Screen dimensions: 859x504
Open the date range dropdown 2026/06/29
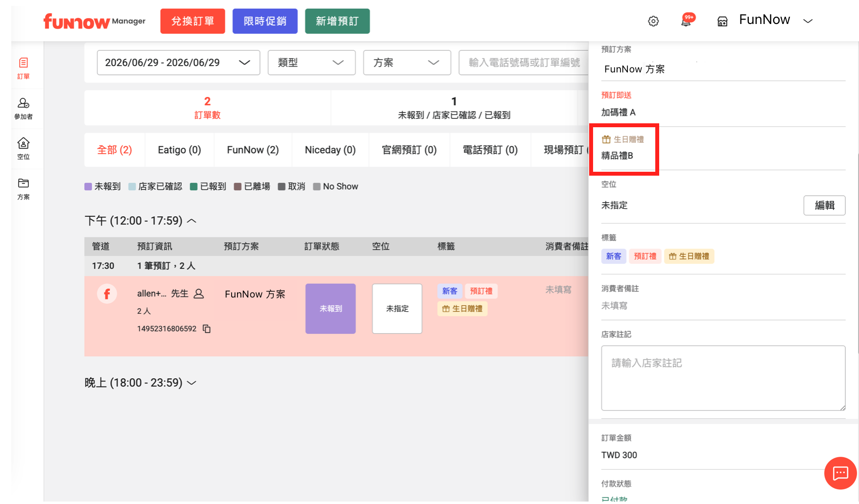[178, 63]
